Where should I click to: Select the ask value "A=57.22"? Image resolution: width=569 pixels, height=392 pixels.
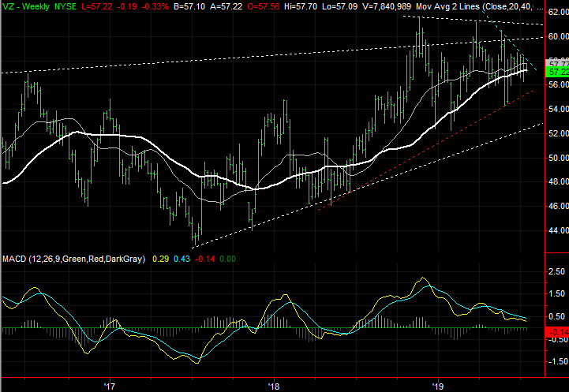[x=226, y=6]
